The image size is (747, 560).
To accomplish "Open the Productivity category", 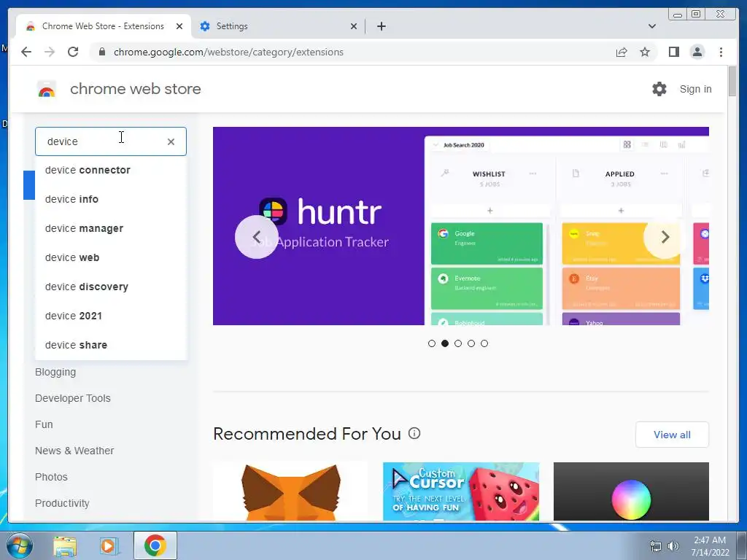I will [62, 503].
